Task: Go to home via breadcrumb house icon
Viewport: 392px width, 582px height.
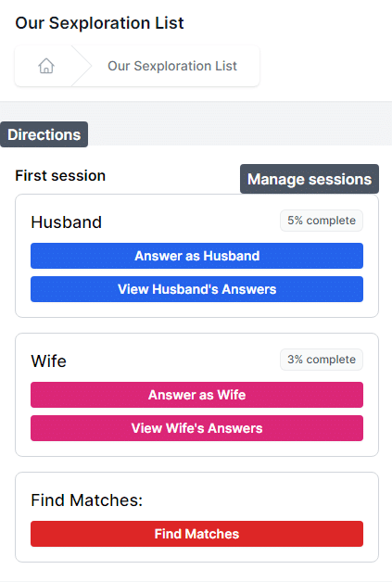Action: [x=46, y=66]
